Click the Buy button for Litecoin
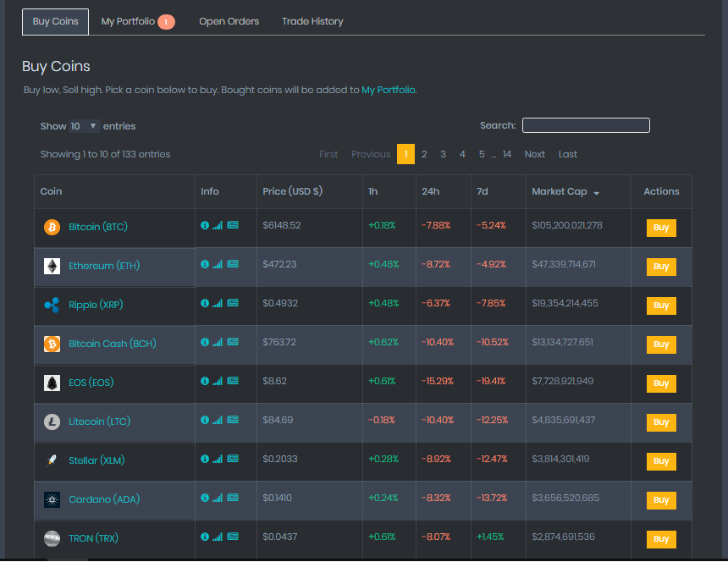Viewport: 728px width, 562px height. click(661, 423)
